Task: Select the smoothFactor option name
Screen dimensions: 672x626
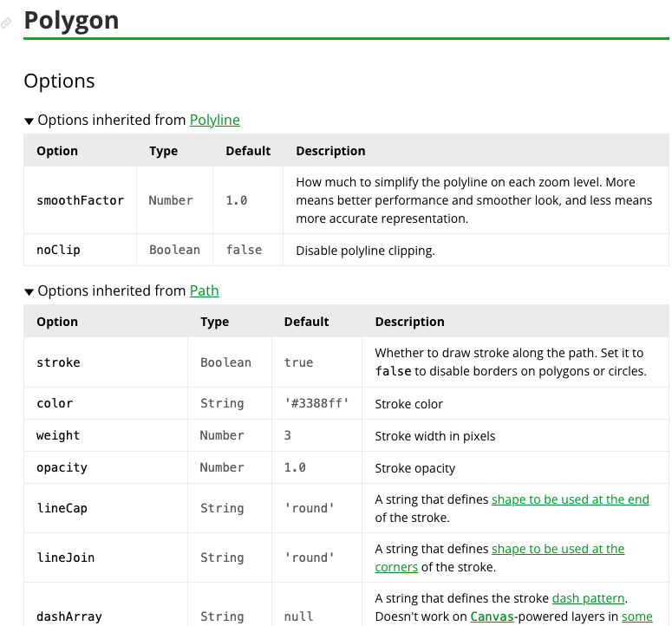Action: tap(80, 200)
